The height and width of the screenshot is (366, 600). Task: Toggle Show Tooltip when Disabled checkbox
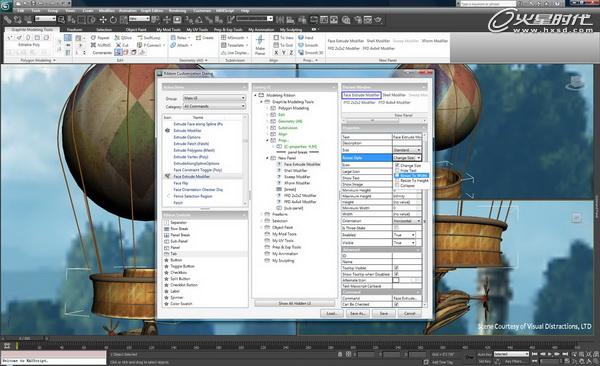tap(396, 274)
